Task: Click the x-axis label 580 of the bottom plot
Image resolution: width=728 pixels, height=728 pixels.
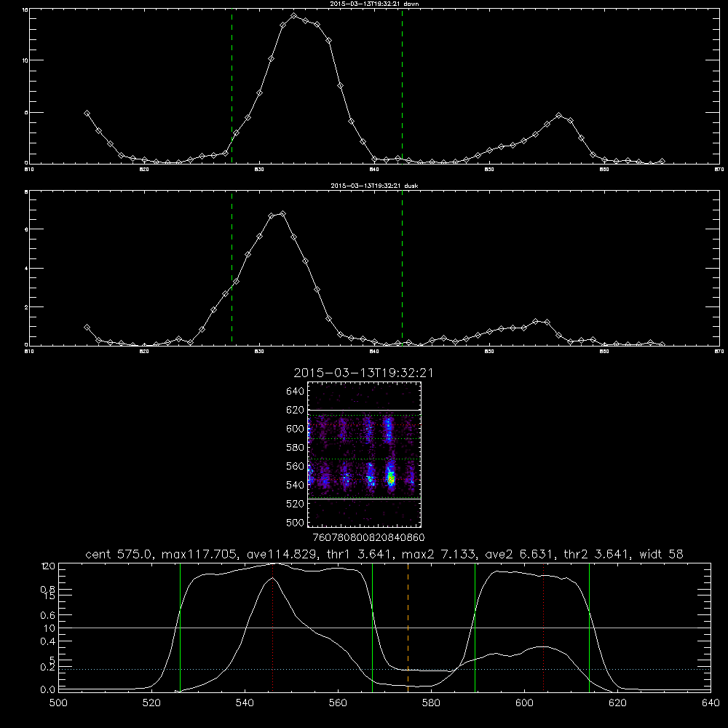Action: [x=431, y=703]
